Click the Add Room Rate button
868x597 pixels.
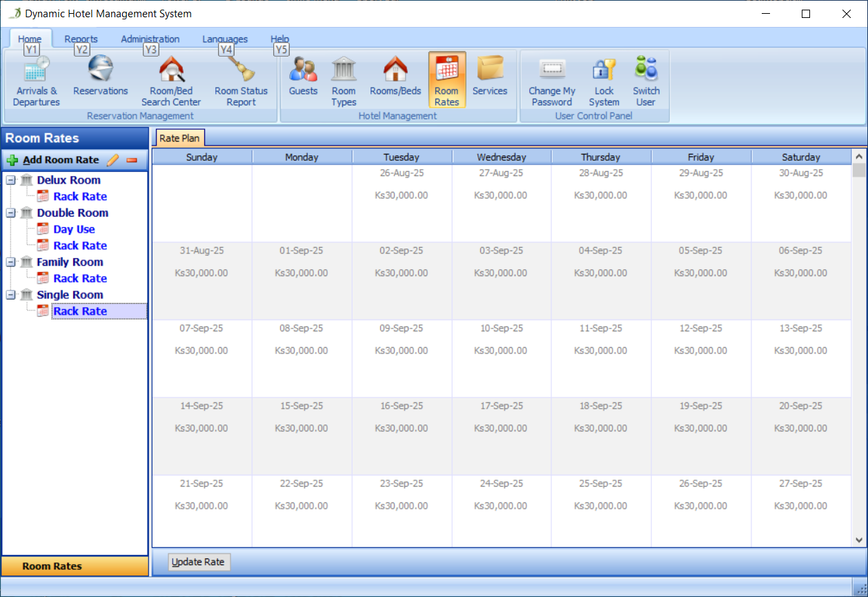[53, 160]
